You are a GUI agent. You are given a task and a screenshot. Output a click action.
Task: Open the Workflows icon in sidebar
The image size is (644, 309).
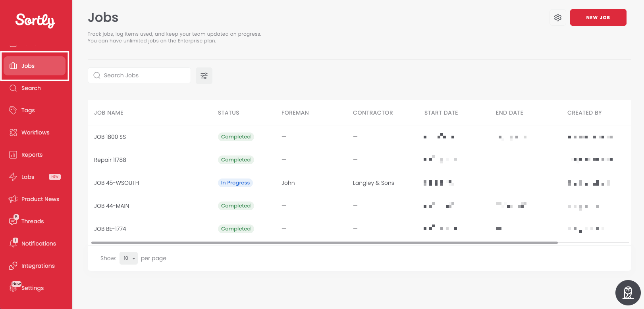pos(13,132)
